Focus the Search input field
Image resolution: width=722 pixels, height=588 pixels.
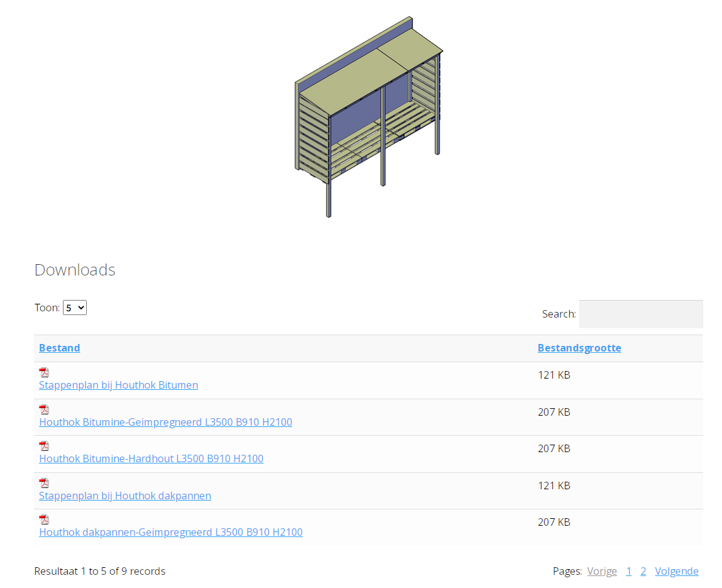click(x=641, y=314)
